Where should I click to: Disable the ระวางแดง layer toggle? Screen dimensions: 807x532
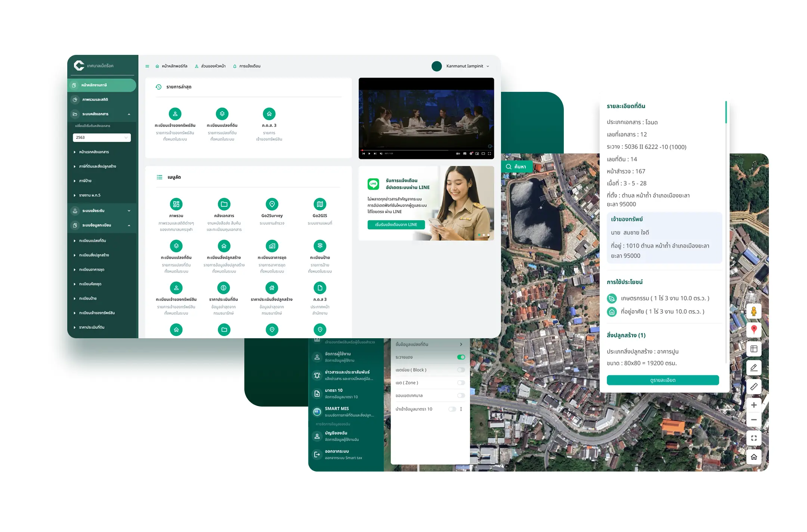tap(461, 357)
